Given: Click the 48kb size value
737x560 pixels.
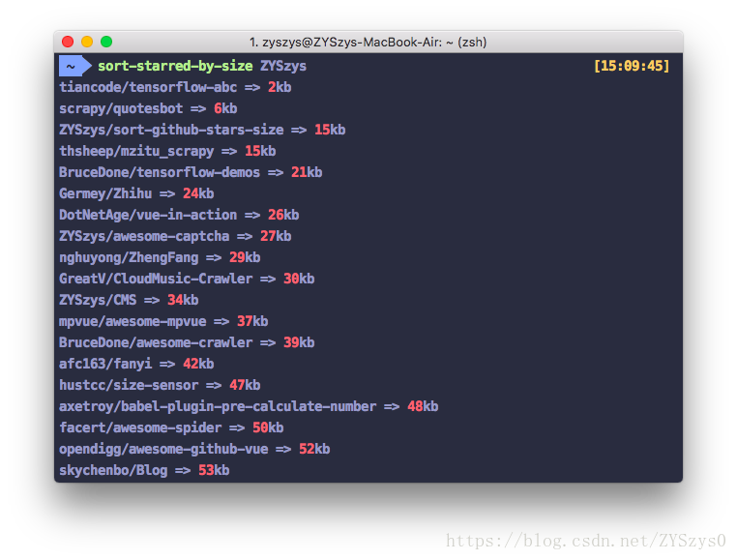Looking at the screenshot, I should pos(423,406).
